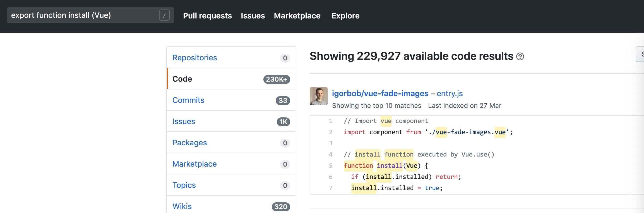Screen dimensions: 644x213
Task: Open igorbob user avatar thumbnail
Action: (x=319, y=96)
